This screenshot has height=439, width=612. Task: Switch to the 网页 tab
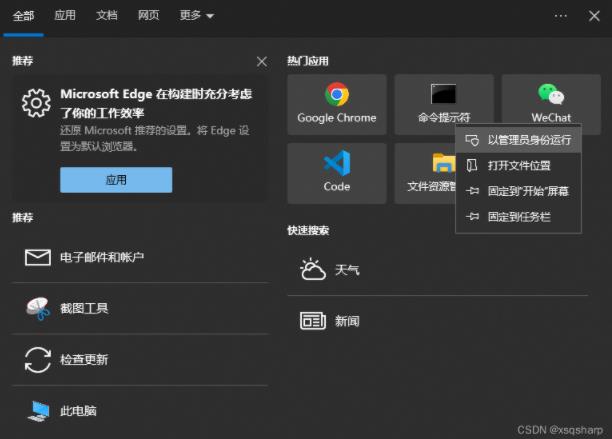(x=148, y=16)
